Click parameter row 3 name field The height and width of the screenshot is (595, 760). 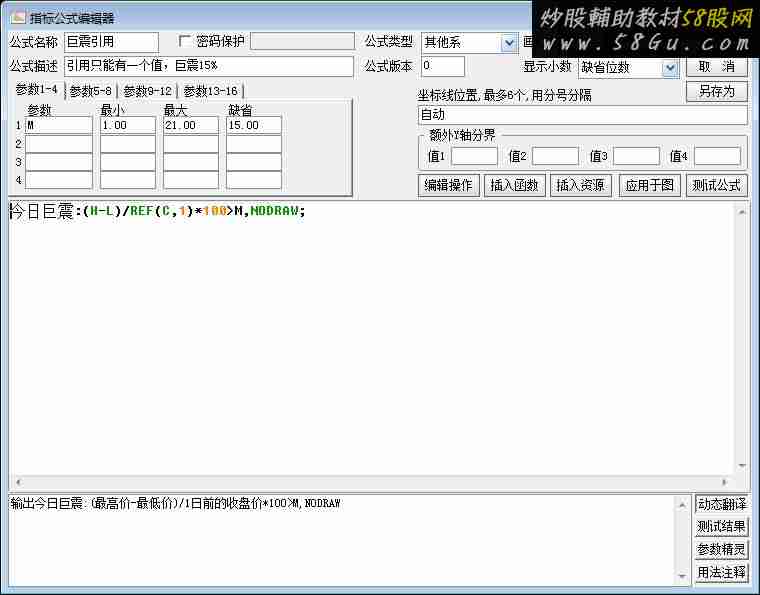pyautogui.click(x=59, y=162)
